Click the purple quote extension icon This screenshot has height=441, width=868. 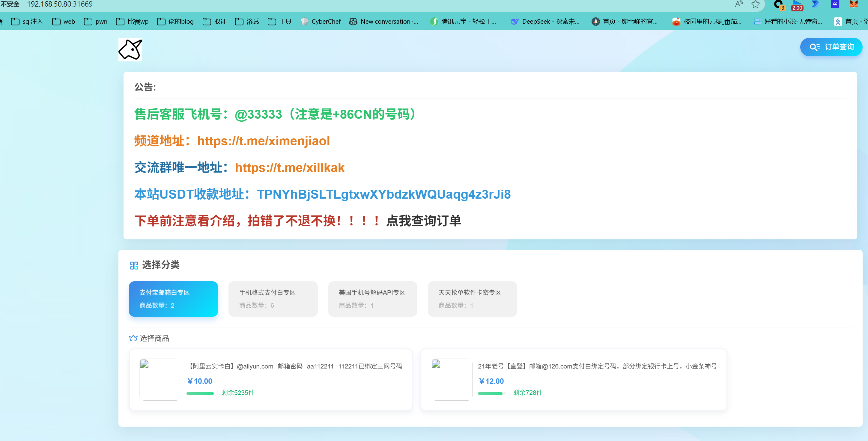click(x=835, y=4)
